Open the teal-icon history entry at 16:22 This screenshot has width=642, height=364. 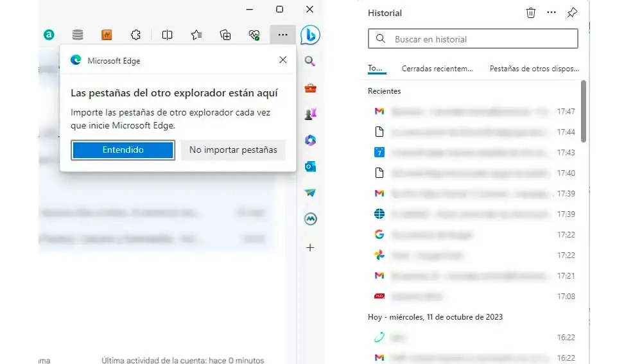point(473,338)
